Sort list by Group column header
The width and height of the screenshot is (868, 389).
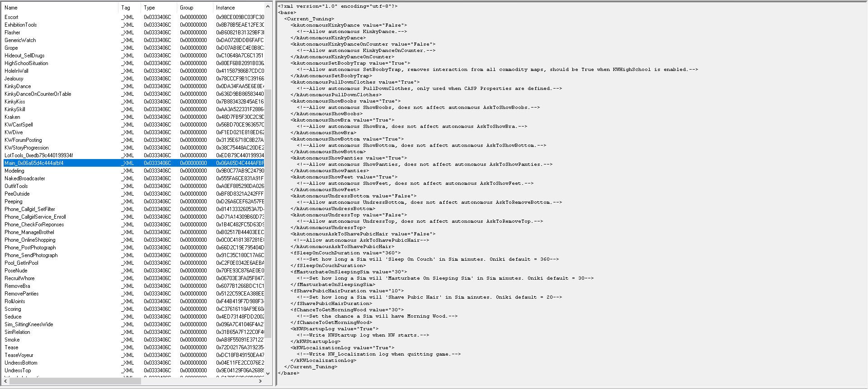[195, 8]
